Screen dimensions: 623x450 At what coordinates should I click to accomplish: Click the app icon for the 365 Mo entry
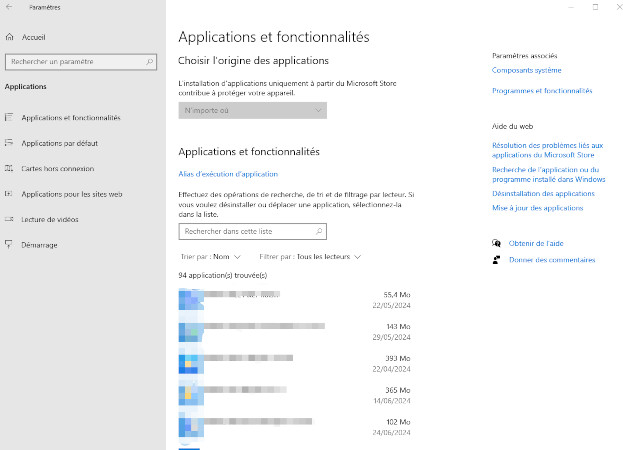(191, 396)
